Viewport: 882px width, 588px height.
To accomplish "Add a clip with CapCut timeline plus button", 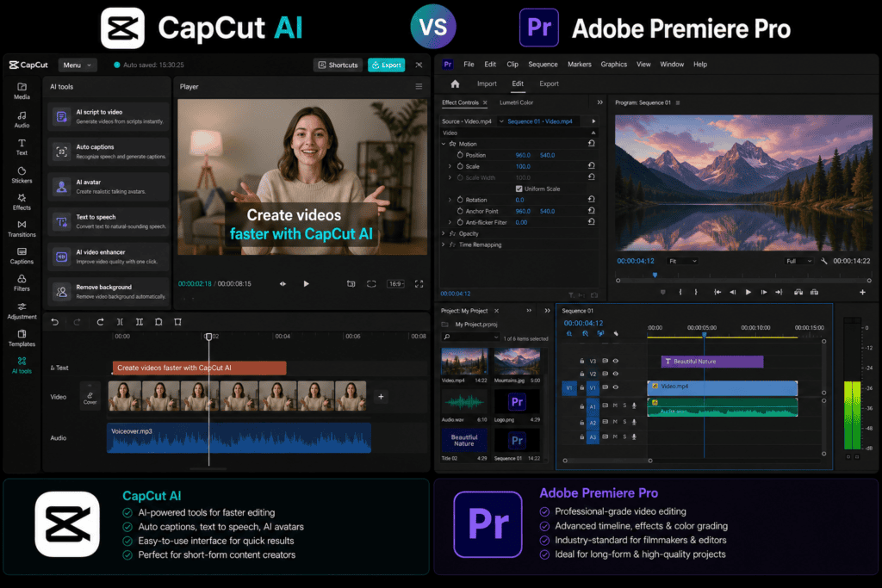I will (x=381, y=397).
